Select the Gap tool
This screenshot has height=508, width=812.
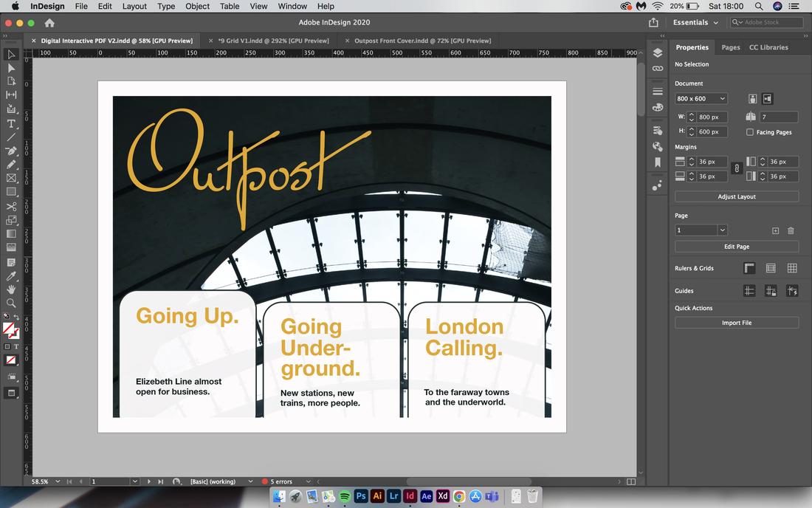[11, 95]
